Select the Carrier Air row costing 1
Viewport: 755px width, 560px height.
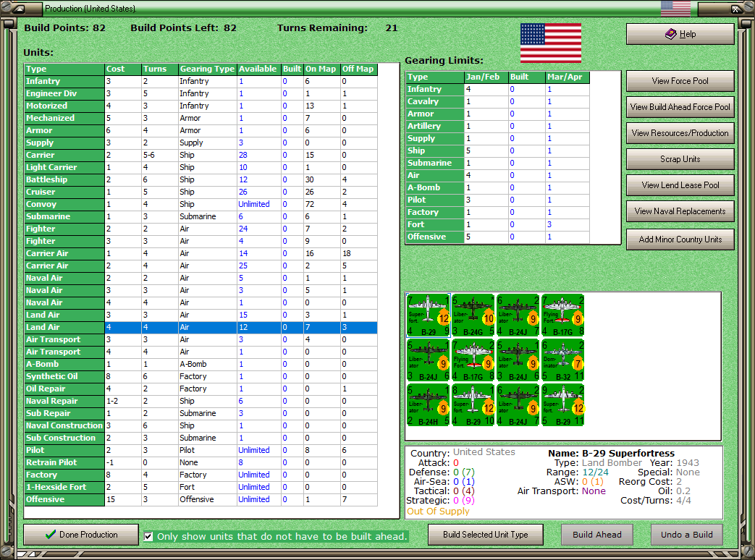click(201, 253)
